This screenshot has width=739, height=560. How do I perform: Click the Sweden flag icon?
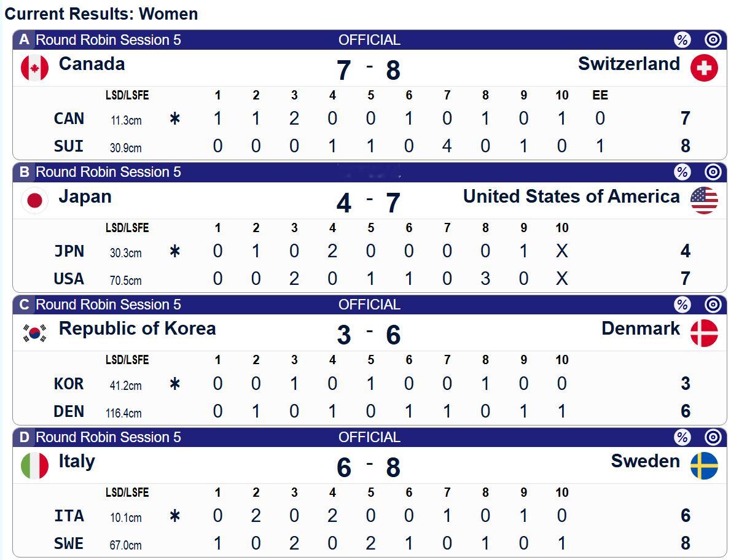704,465
